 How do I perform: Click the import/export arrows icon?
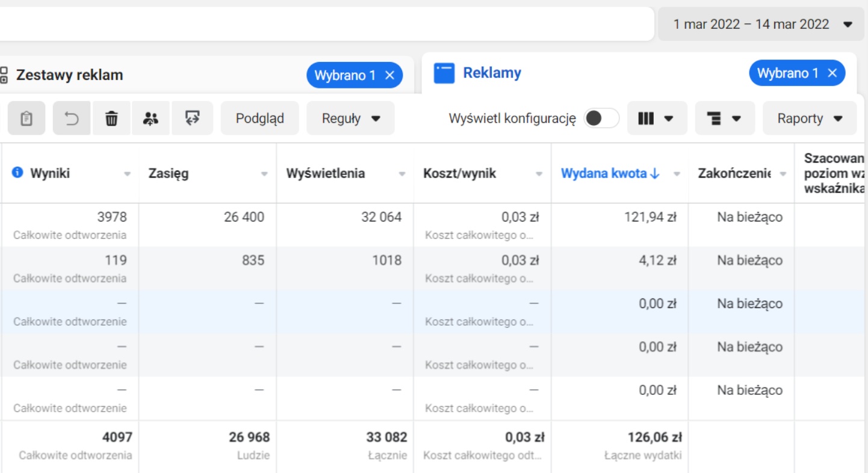[x=192, y=119]
